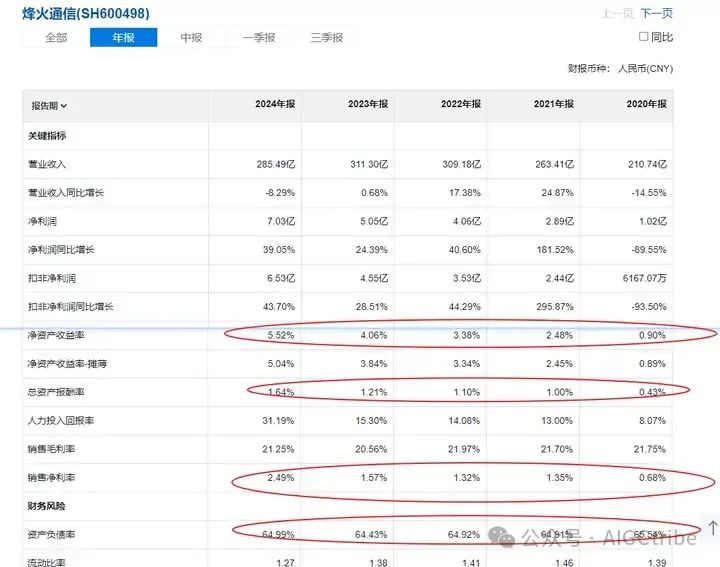Image resolution: width=720 pixels, height=567 pixels.
Task: Select the 扣非净利润同比增长 row label
Action: (x=71, y=307)
